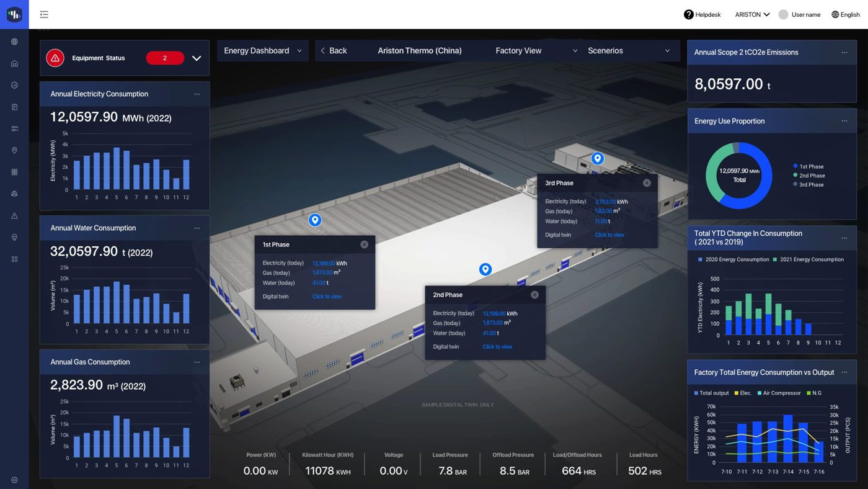This screenshot has width=868, height=489.
Task: Click the 1st Phase electricity value 13,199.00
Action: 324,263
